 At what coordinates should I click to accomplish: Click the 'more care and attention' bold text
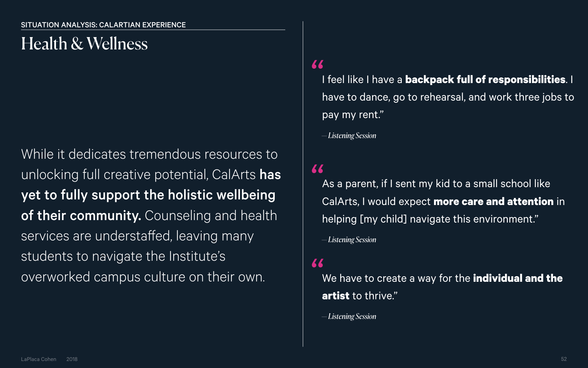click(493, 202)
